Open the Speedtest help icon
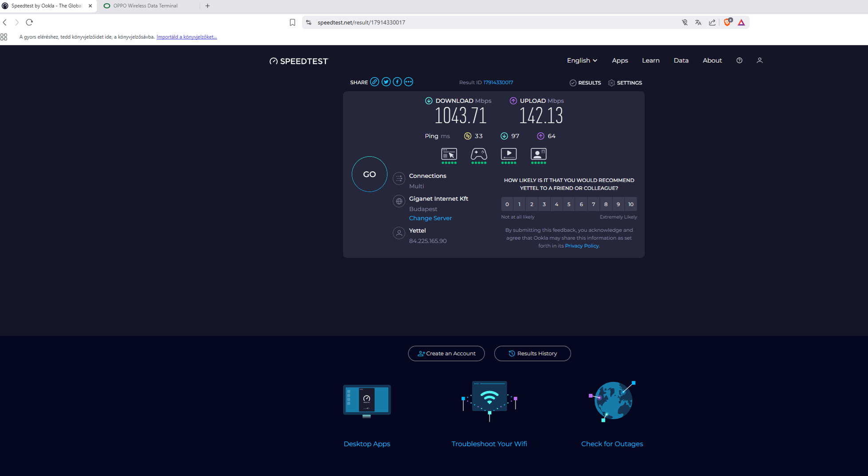Screen dimensions: 868x476 (739, 60)
